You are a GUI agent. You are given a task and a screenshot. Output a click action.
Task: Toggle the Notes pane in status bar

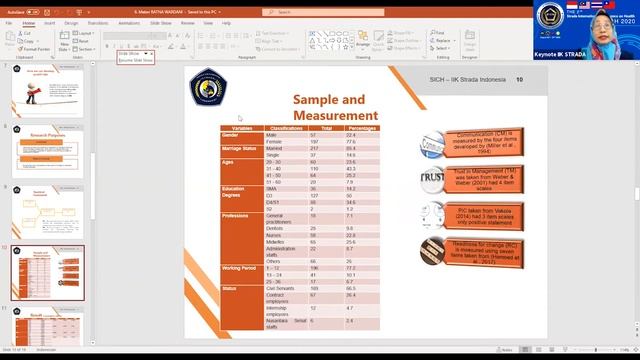[x=504, y=350]
